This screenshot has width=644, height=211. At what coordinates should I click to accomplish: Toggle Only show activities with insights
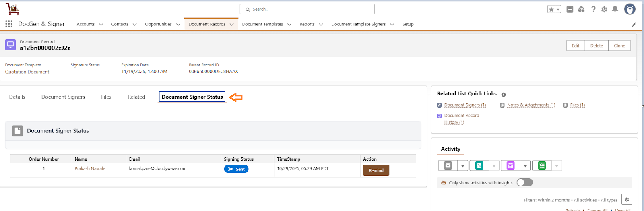tap(524, 182)
